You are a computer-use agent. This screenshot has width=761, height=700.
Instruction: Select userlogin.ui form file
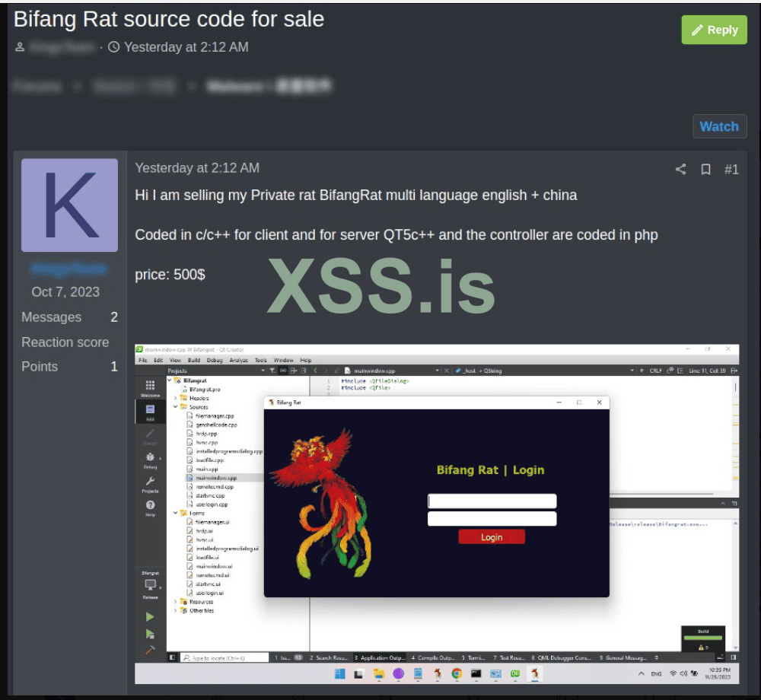click(209, 593)
